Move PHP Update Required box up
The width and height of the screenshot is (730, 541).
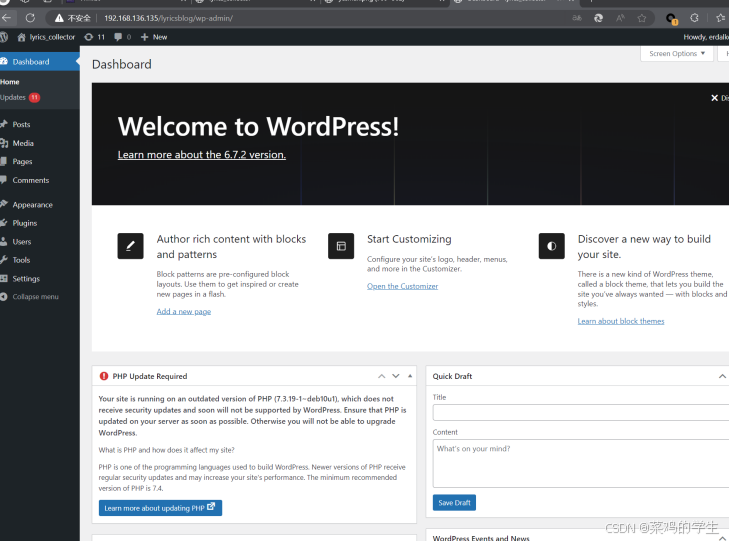[382, 376]
